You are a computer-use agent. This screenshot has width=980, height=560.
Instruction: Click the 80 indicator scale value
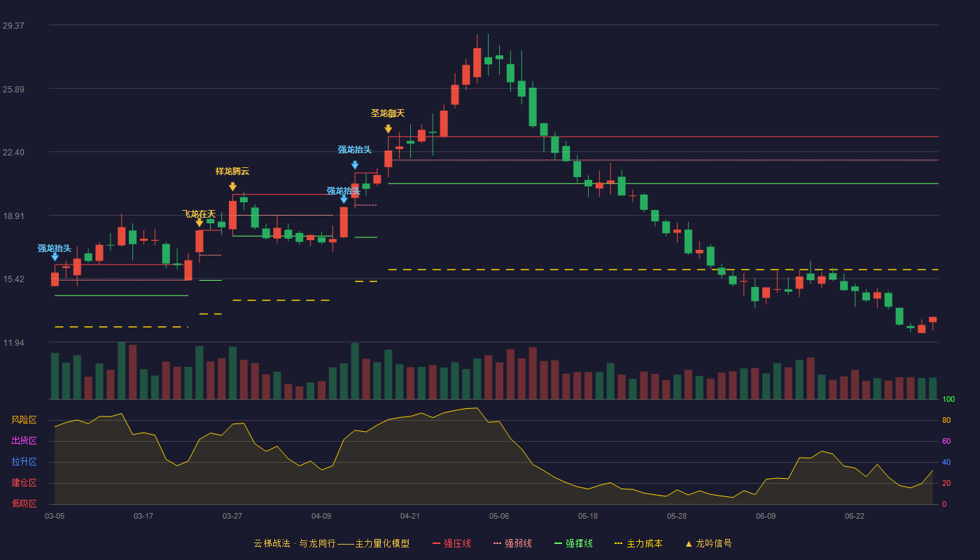click(x=946, y=421)
